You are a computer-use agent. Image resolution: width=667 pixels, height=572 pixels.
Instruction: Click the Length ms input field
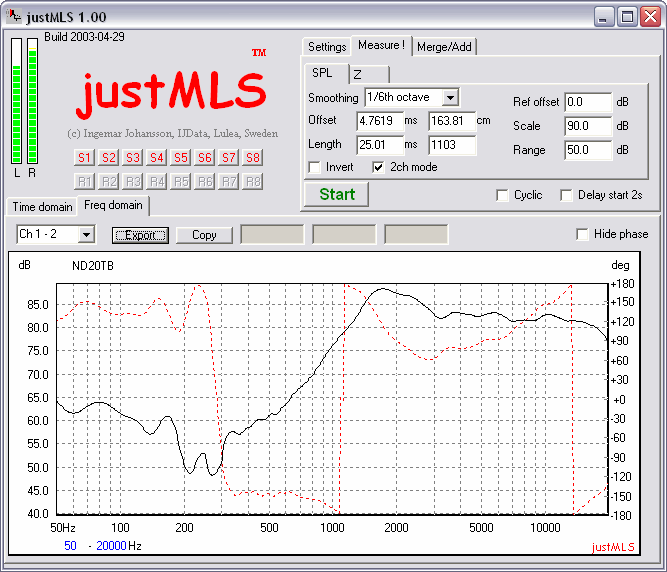pyautogui.click(x=380, y=145)
